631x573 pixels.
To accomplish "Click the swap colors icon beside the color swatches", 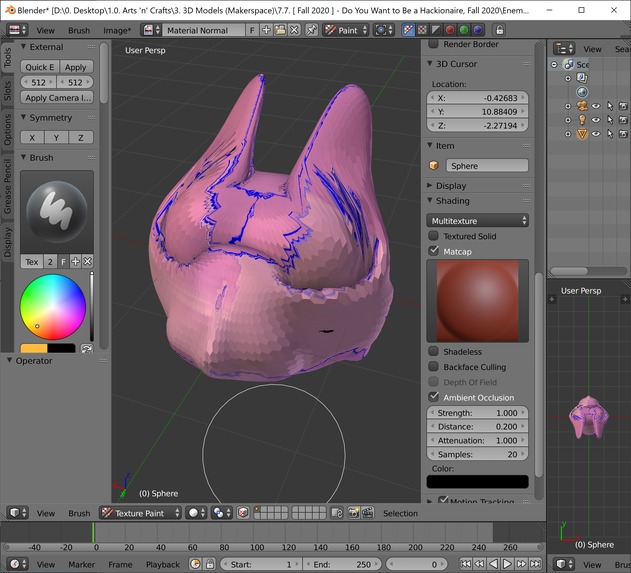I will [87, 348].
